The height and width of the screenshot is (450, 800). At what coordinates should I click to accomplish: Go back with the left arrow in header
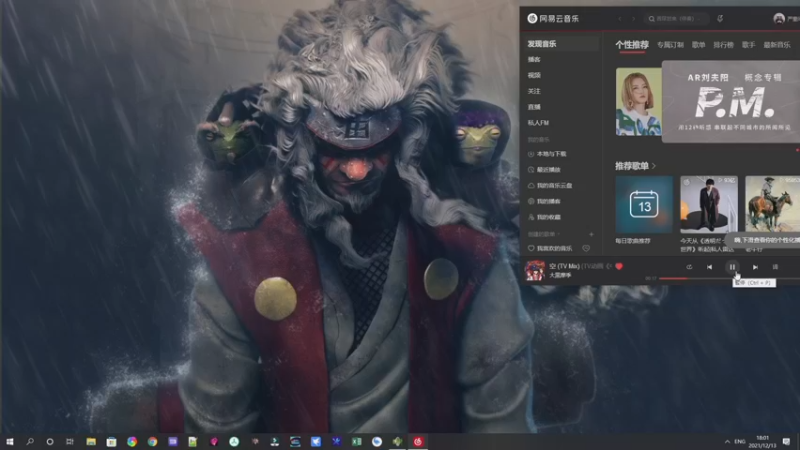620,19
